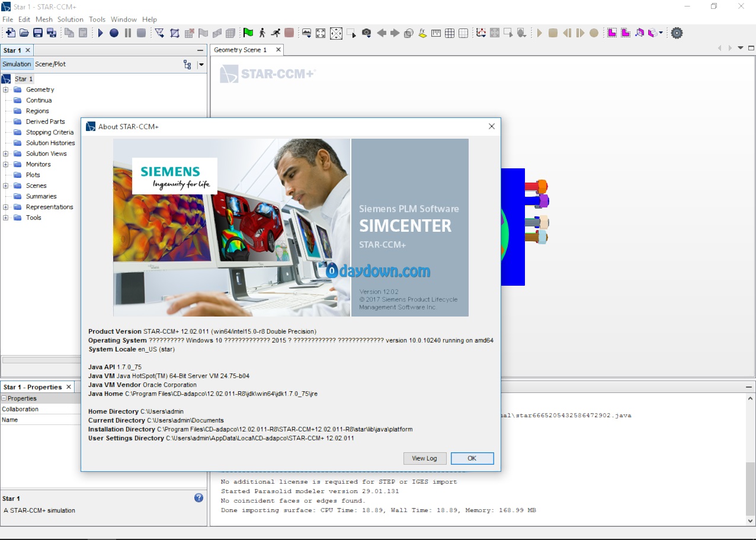
Task: Click the camera screenshot icon
Action: pos(367,33)
